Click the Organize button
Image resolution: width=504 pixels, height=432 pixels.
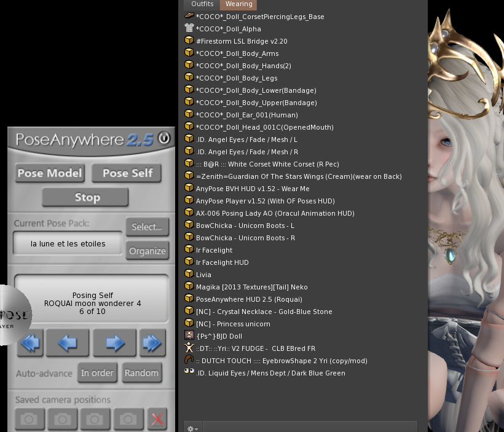pyautogui.click(x=148, y=251)
